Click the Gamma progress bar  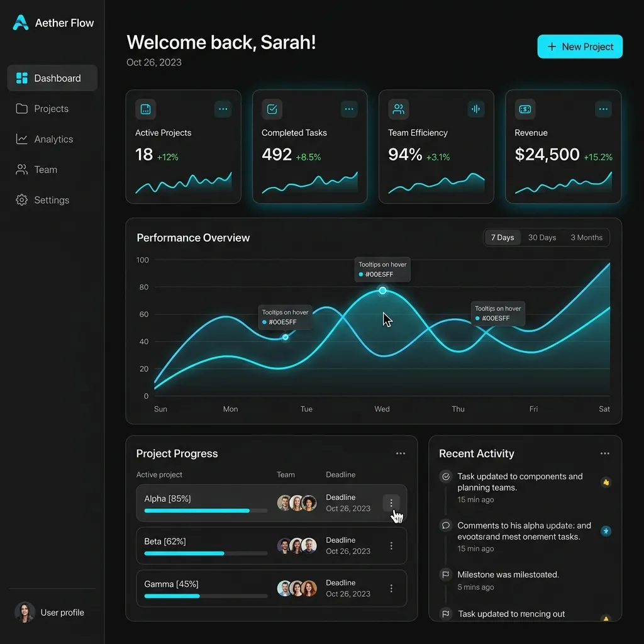click(206, 596)
